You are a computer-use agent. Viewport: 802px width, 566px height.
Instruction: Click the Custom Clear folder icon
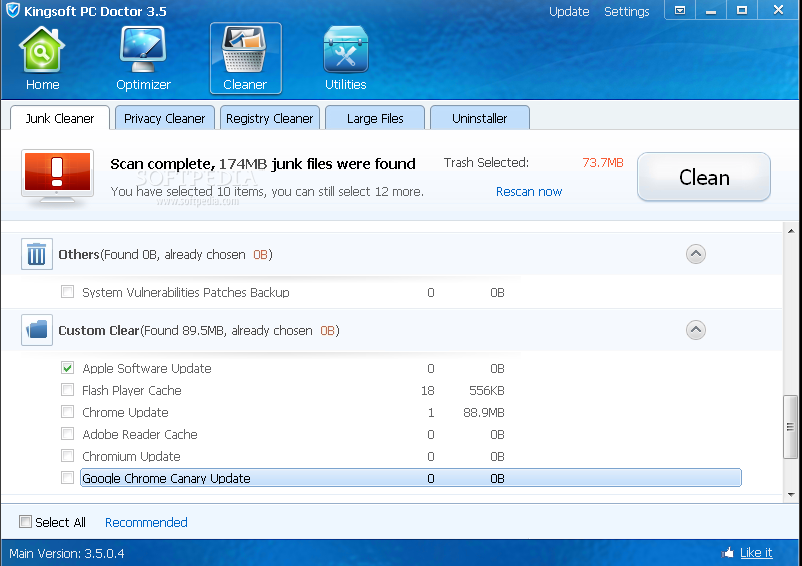37,330
